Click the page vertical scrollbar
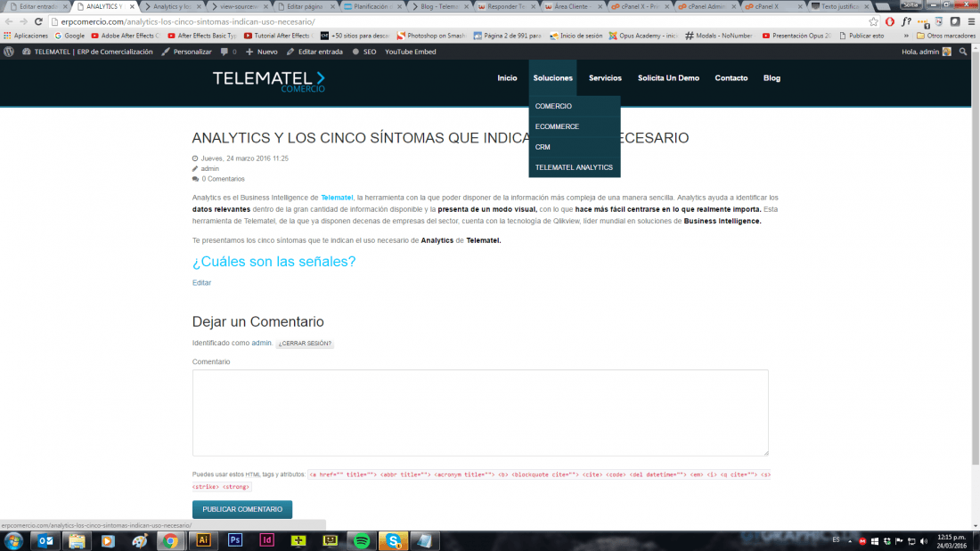 (x=976, y=256)
